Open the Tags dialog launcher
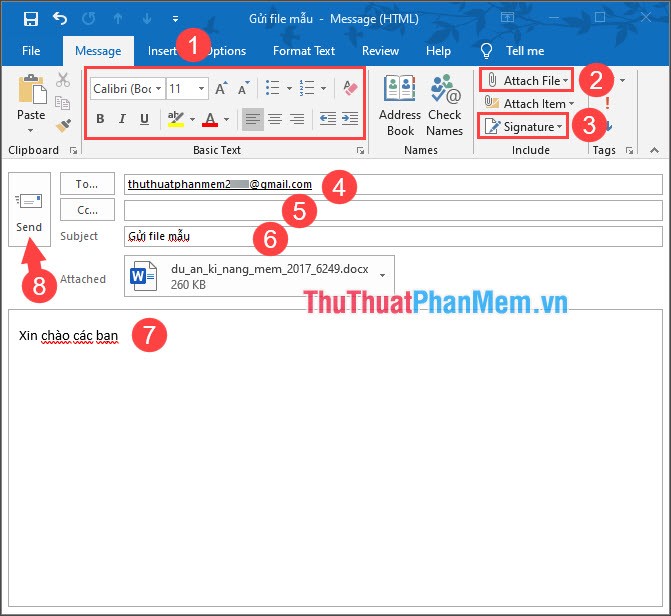Image resolution: width=671 pixels, height=616 pixels. [x=629, y=150]
